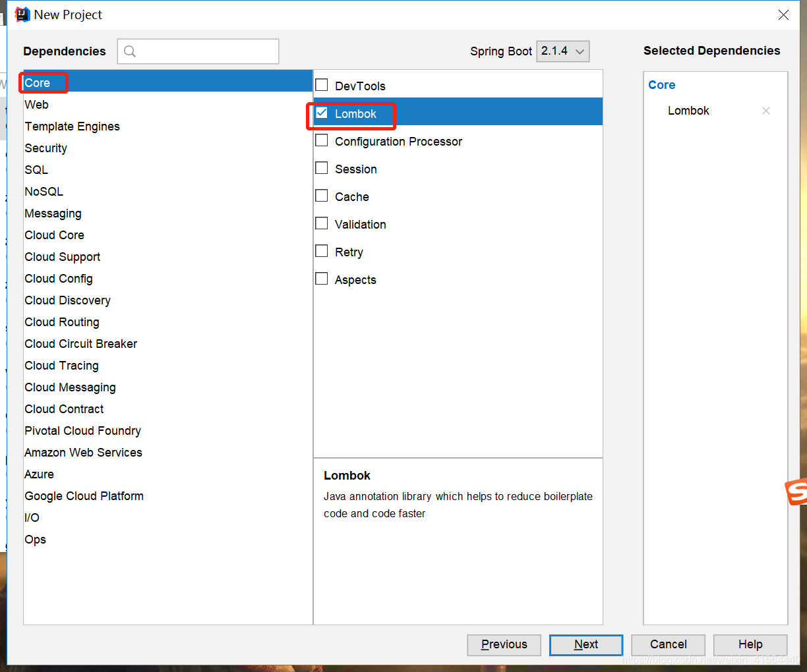This screenshot has width=807, height=672.
Task: Uncheck the Lombok checkbox
Action: pyautogui.click(x=322, y=113)
